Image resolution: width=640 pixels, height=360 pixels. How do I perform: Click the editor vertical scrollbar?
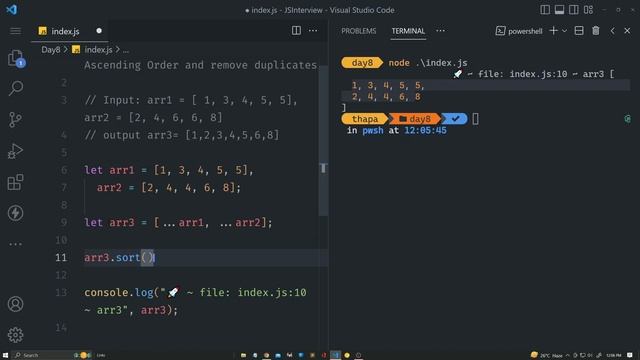[x=323, y=141]
